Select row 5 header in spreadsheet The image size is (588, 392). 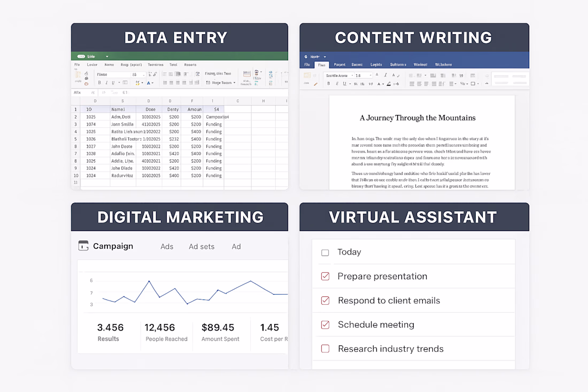[x=75, y=139]
